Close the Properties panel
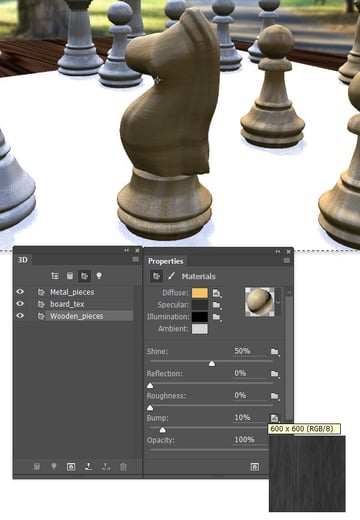 (288, 251)
